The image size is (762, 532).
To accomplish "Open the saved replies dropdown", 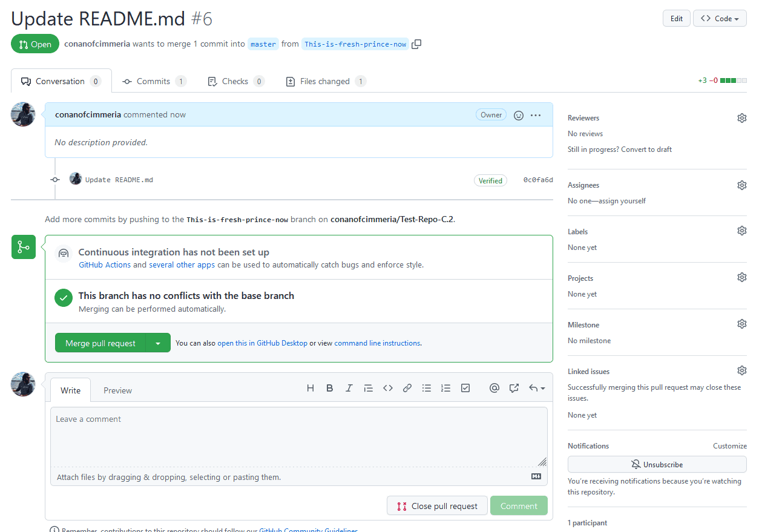I will tap(537, 388).
